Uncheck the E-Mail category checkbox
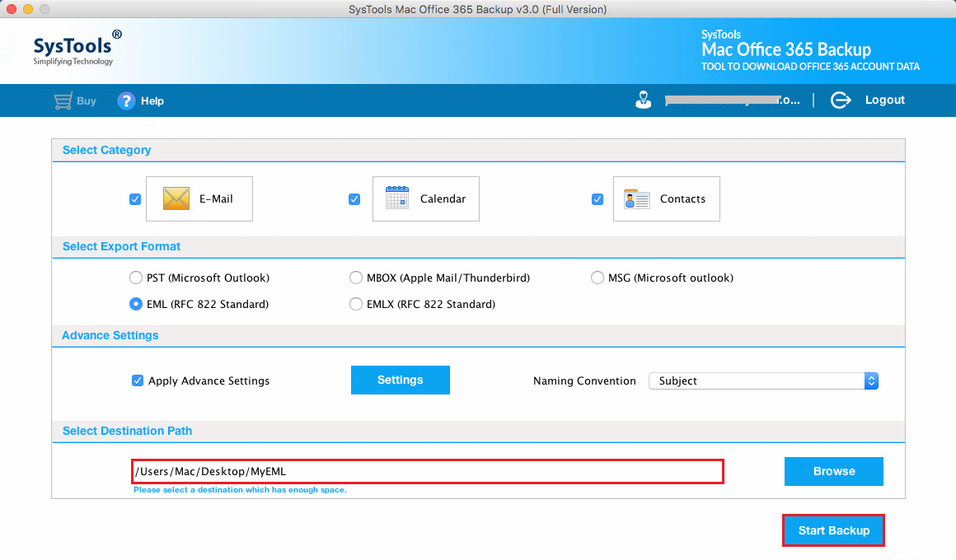Screen dimensions: 956x560 (x=135, y=199)
